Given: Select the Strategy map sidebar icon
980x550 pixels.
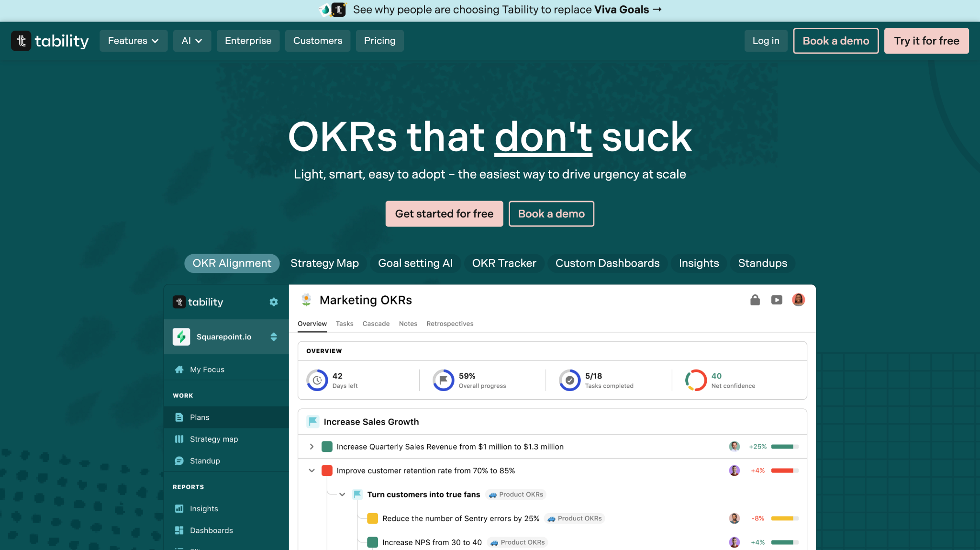Looking at the screenshot, I should pos(179,439).
